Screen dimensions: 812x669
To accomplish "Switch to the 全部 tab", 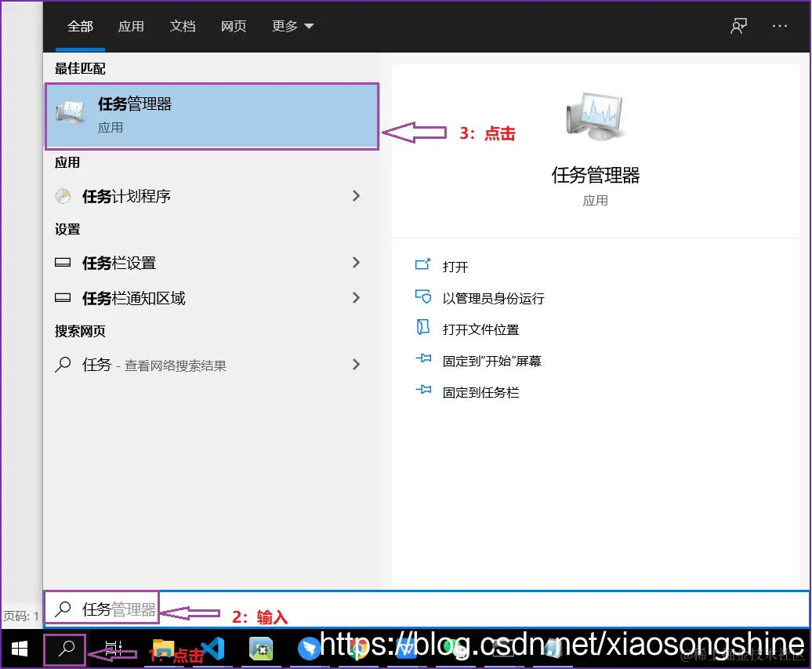I will click(x=80, y=27).
